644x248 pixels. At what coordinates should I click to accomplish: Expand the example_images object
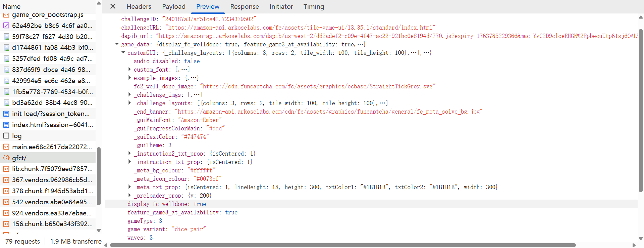tap(129, 78)
